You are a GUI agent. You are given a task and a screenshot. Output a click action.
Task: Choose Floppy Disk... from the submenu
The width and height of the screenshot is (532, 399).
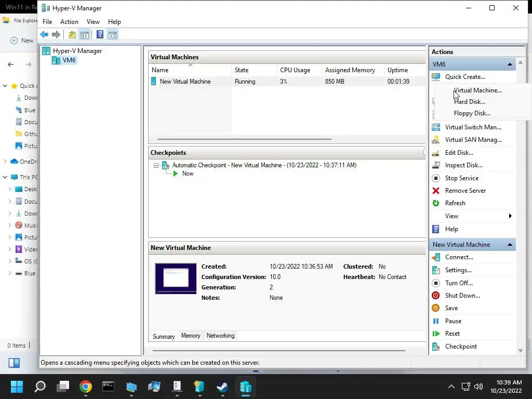click(472, 113)
